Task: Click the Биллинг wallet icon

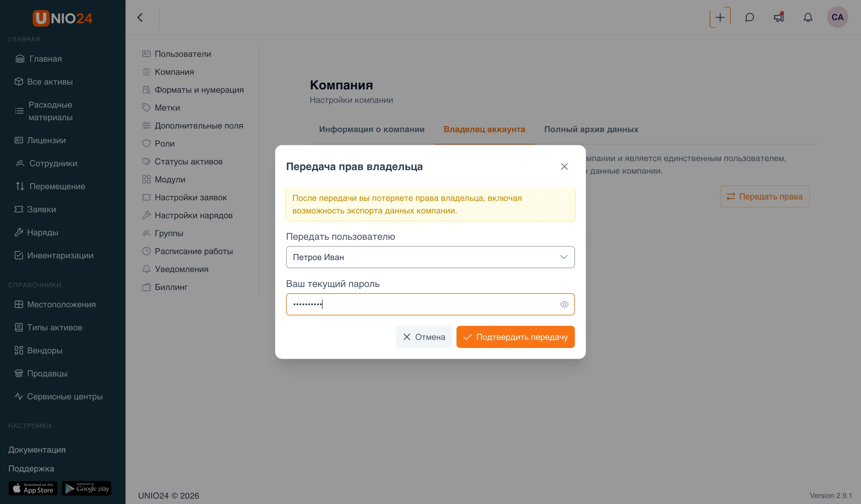Action: point(146,287)
